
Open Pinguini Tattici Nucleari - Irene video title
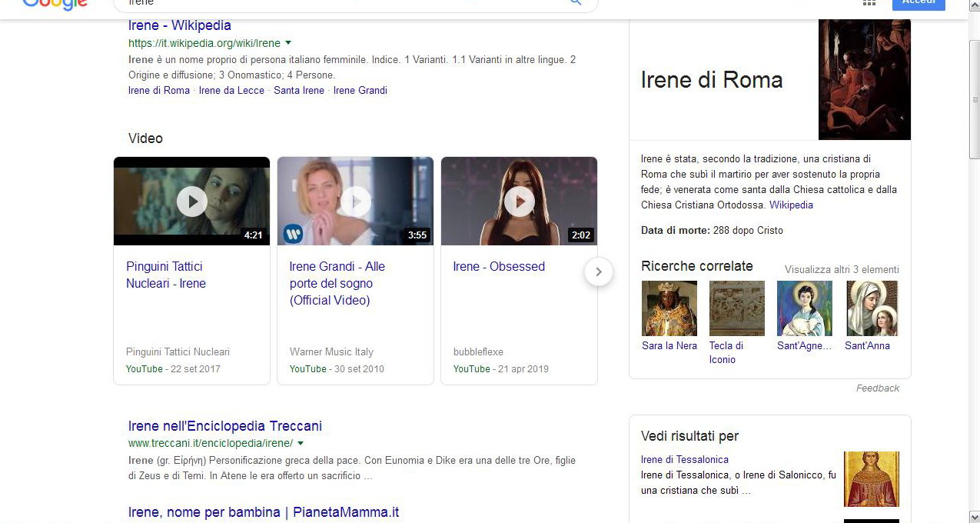click(166, 275)
